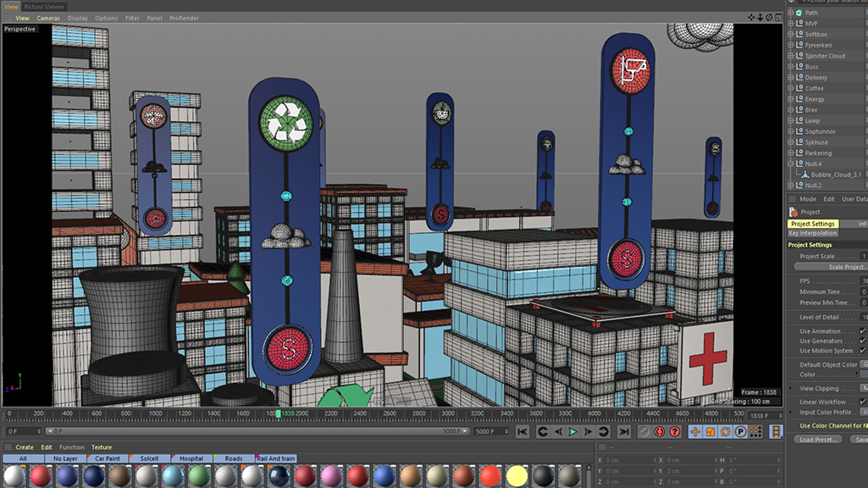Viewport: 868px width, 488px height.
Task: Expand Input Color Profile arrow
Action: coord(790,412)
